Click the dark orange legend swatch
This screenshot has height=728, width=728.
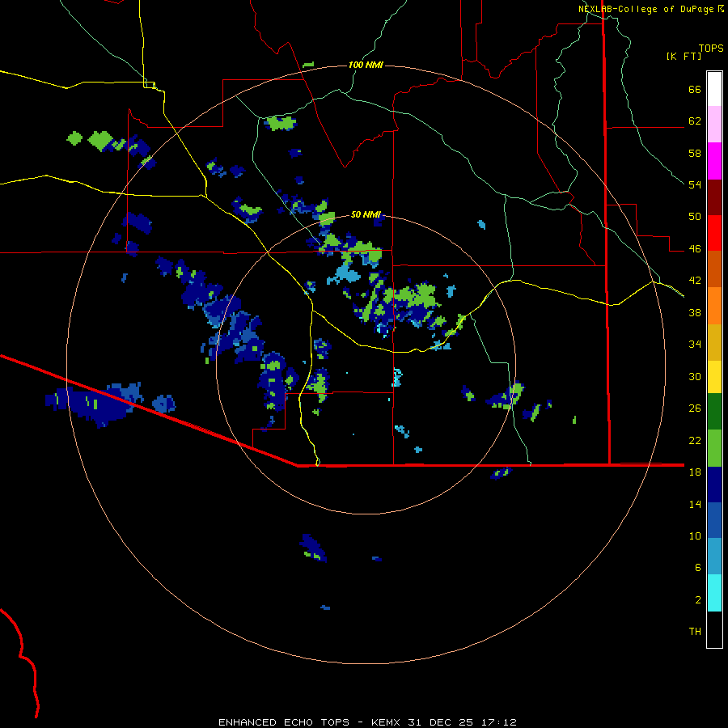[x=714, y=269]
